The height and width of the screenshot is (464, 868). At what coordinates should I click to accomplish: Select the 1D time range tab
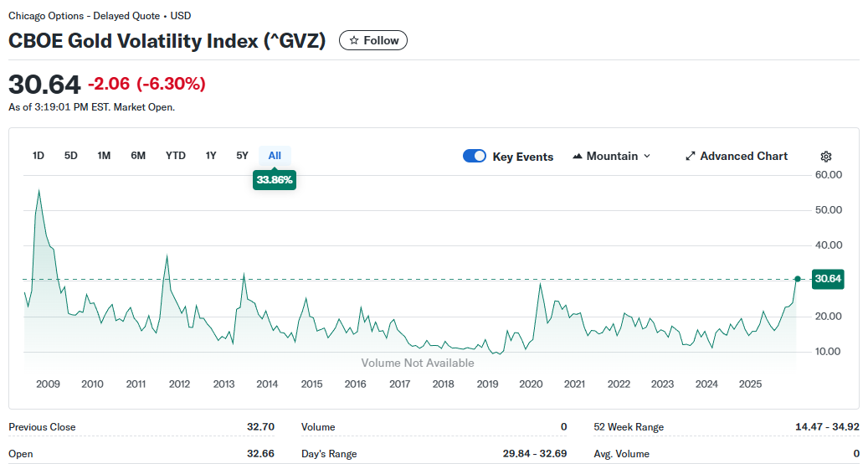point(39,155)
